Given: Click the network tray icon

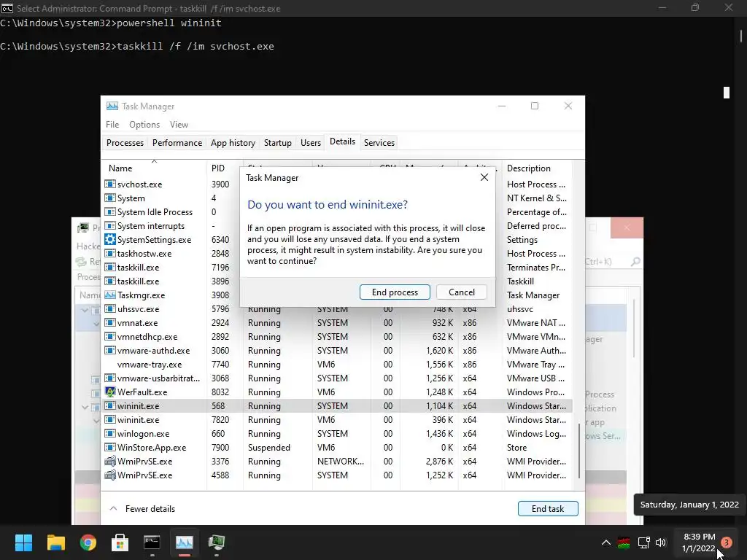Looking at the screenshot, I should [x=643, y=542].
